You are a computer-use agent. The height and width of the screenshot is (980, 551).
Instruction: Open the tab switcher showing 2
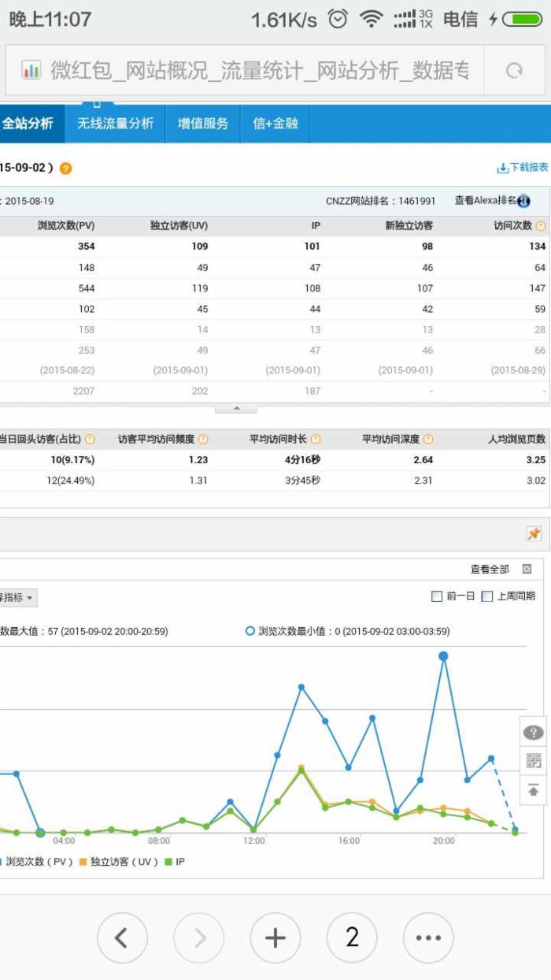(x=352, y=937)
